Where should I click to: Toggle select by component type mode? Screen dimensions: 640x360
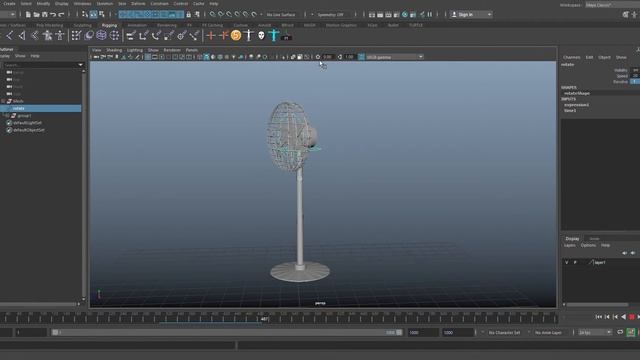click(x=102, y=15)
